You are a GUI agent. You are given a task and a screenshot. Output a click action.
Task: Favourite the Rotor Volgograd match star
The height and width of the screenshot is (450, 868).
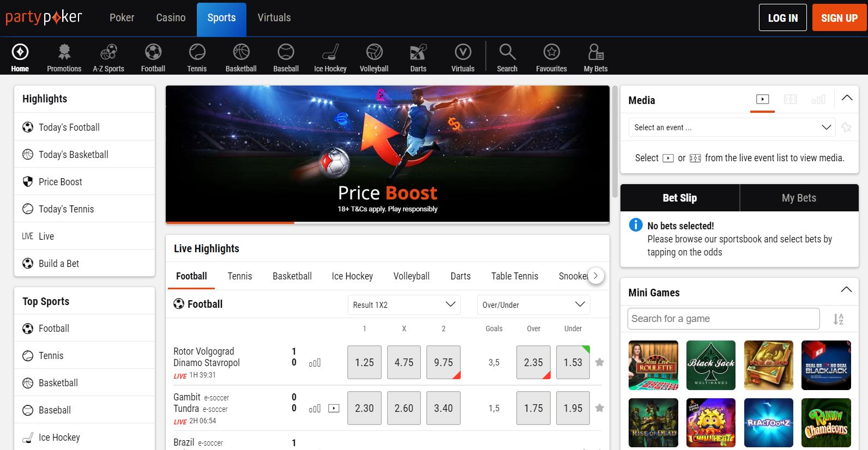click(600, 362)
